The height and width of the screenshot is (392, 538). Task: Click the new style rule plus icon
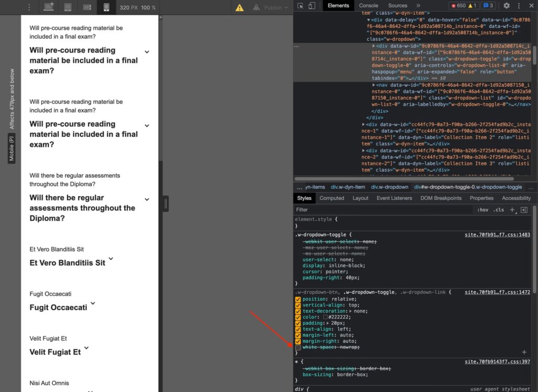tap(512, 210)
